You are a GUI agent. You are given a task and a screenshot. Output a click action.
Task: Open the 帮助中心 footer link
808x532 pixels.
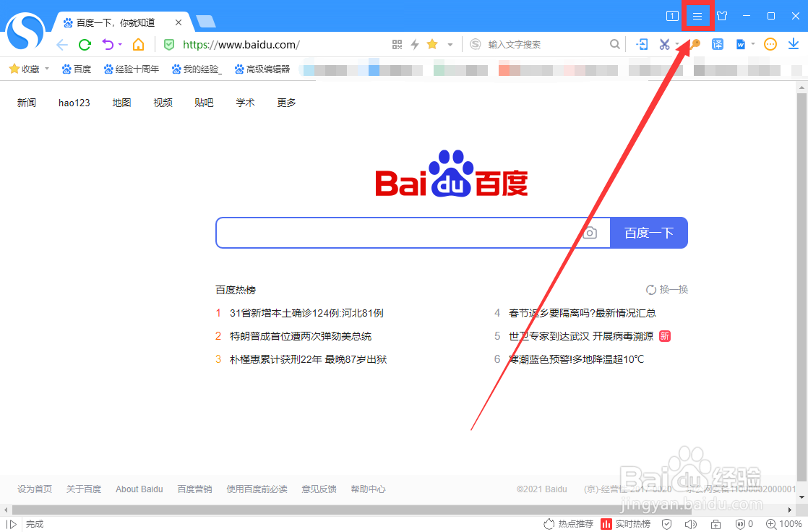pyautogui.click(x=367, y=489)
